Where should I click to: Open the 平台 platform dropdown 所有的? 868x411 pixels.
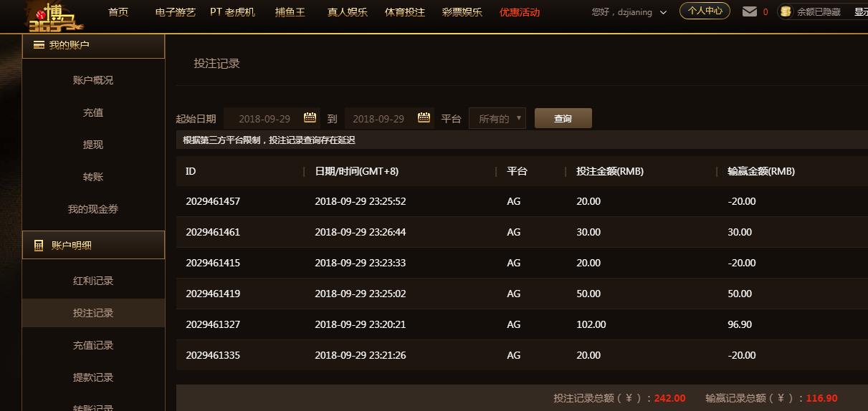497,119
